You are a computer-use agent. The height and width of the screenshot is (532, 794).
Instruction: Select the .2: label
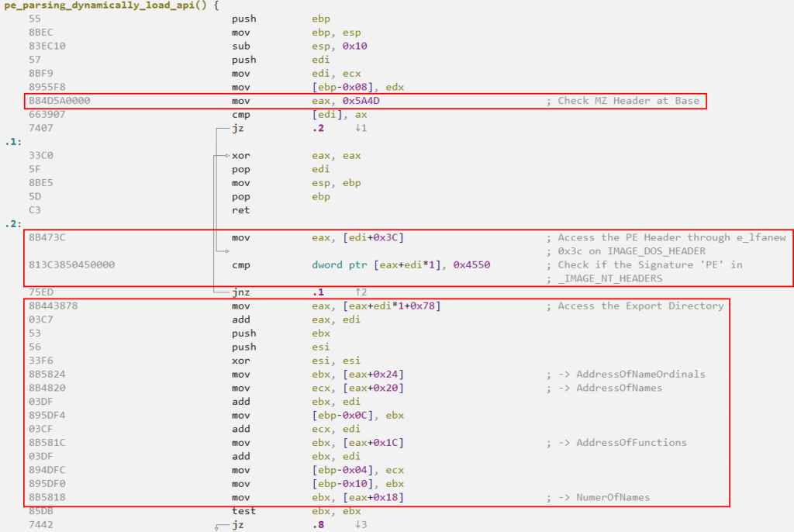tap(12, 224)
